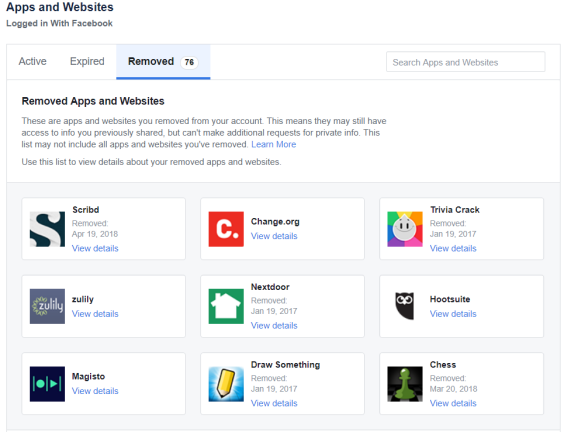
Task: View details for Chess
Action: [x=453, y=404]
